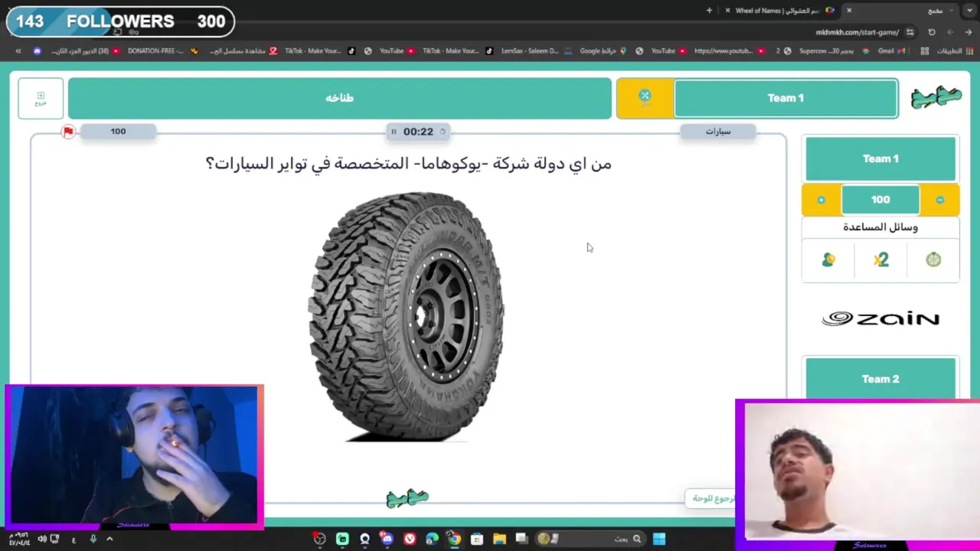The width and height of the screenshot is (980, 551).
Task: Click the طناخه team banner
Action: [339, 98]
